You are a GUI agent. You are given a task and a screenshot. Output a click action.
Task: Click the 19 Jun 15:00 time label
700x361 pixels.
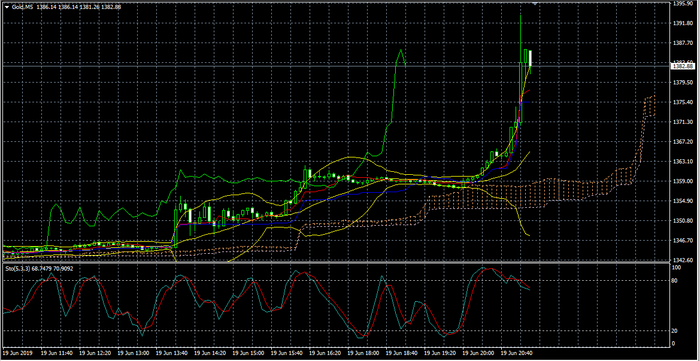pos(247,353)
